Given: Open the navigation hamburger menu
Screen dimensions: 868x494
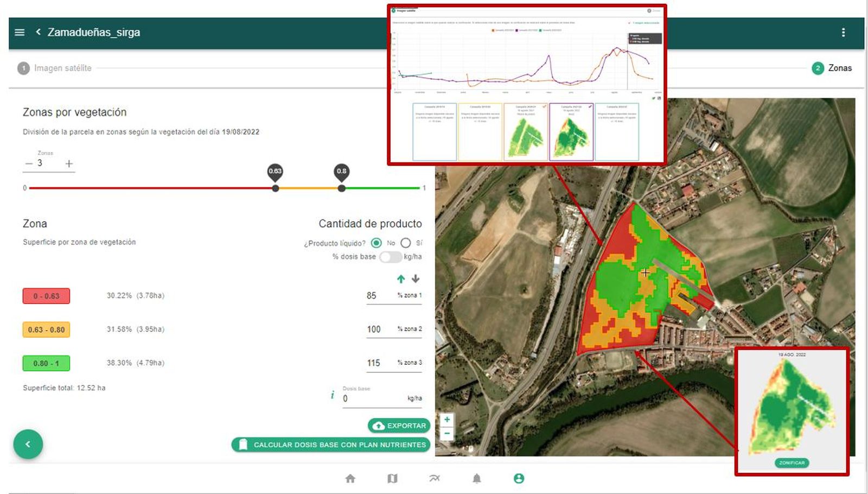Looking at the screenshot, I should click(x=20, y=32).
